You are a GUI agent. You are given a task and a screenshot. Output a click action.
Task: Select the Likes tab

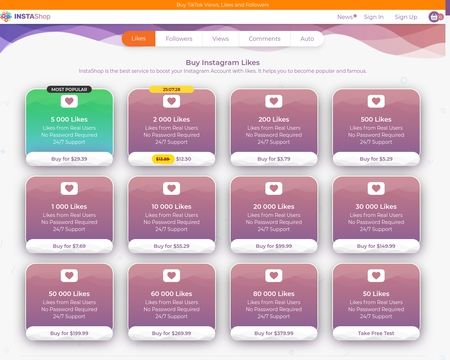138,39
